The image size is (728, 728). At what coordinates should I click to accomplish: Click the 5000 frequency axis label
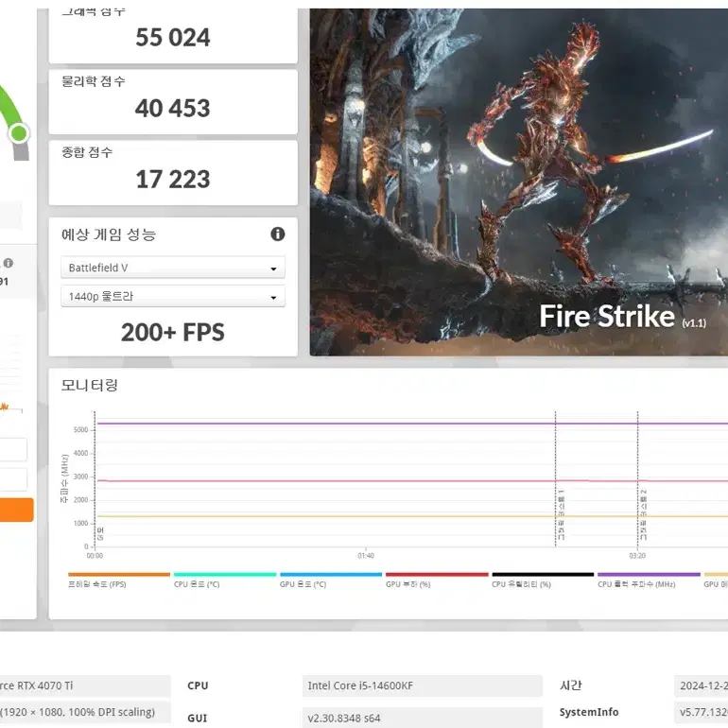80,430
